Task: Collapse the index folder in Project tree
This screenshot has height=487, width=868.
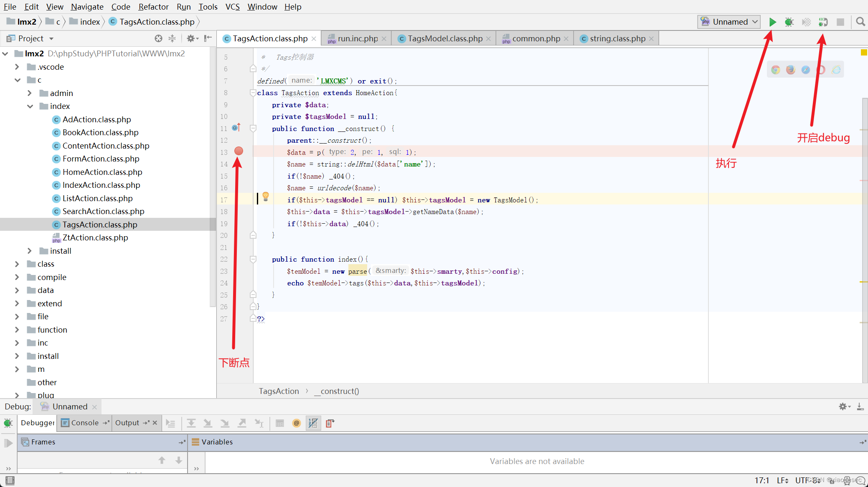Action: [x=30, y=106]
